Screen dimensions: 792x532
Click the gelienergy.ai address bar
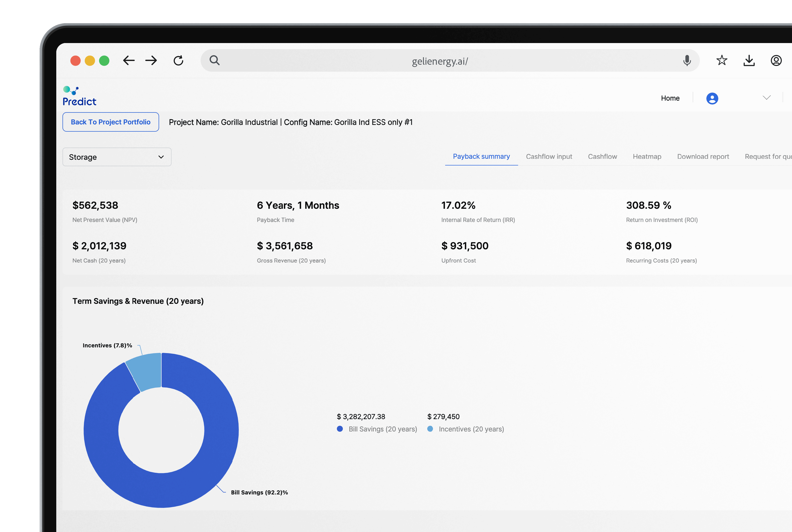450,61
